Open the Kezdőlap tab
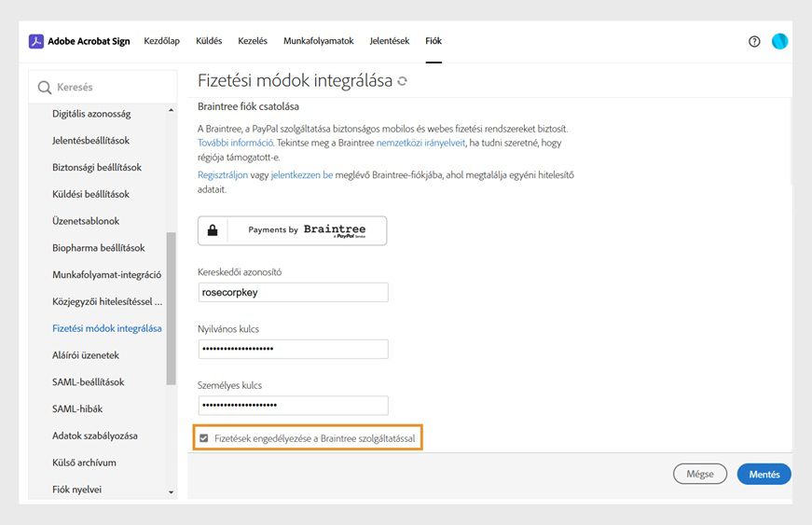 point(161,41)
